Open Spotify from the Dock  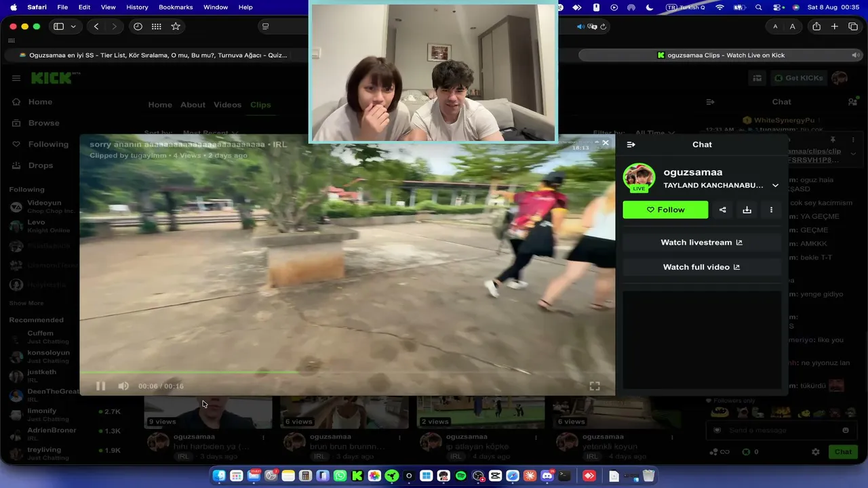coord(461,476)
